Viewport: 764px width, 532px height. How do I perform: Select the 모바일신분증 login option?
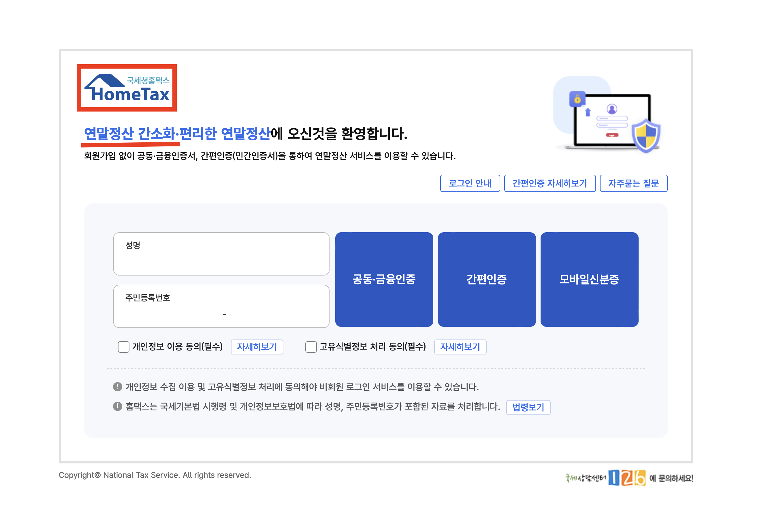click(589, 279)
